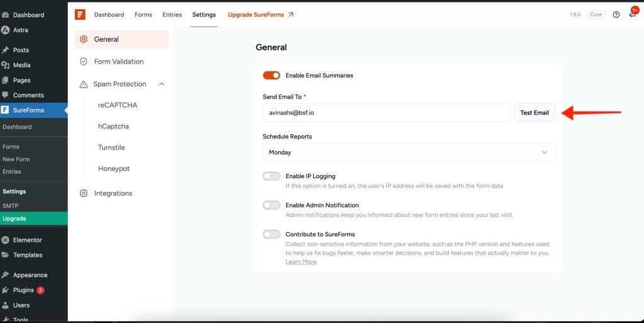
Task: Open the notifications megaphone icon with badge
Action: click(x=633, y=13)
